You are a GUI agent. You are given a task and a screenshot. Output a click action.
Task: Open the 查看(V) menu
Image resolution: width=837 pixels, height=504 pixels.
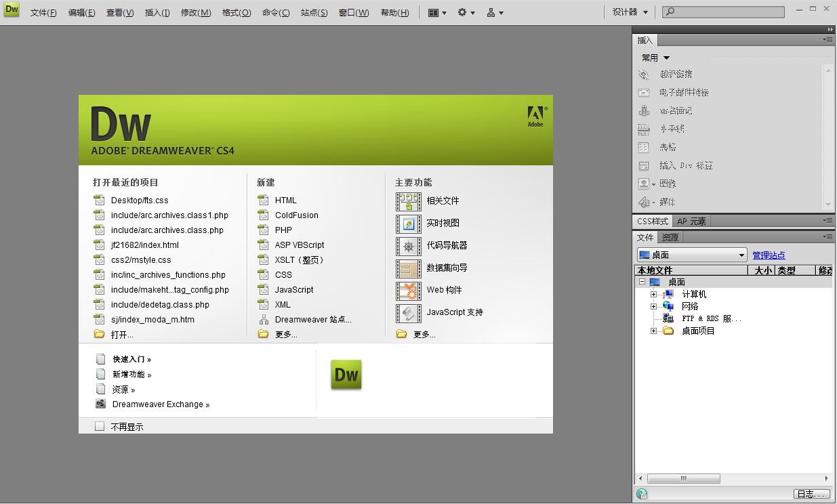(120, 12)
